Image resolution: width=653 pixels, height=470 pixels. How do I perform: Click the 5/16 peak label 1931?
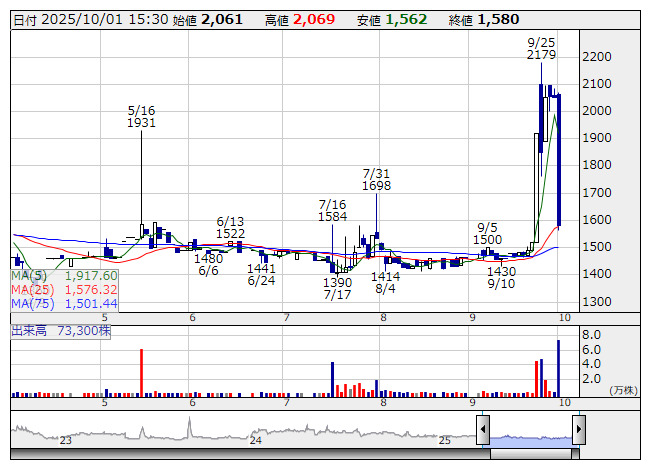(x=141, y=122)
